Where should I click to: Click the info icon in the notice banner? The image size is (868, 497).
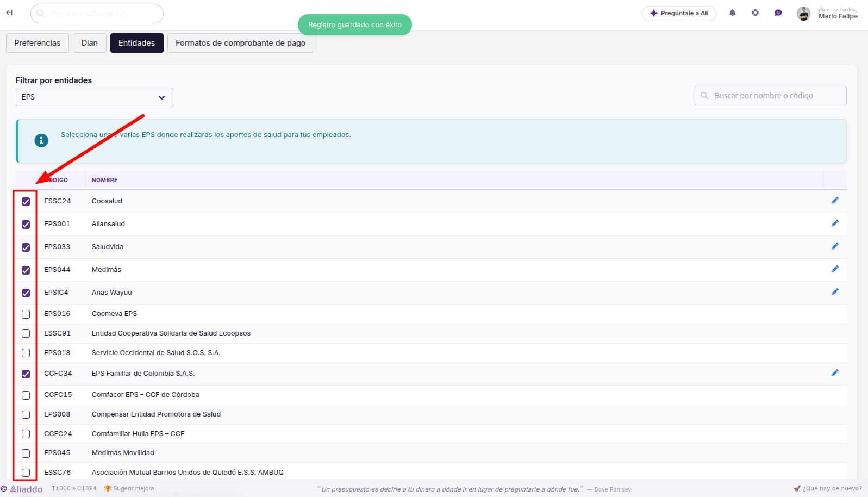point(41,140)
